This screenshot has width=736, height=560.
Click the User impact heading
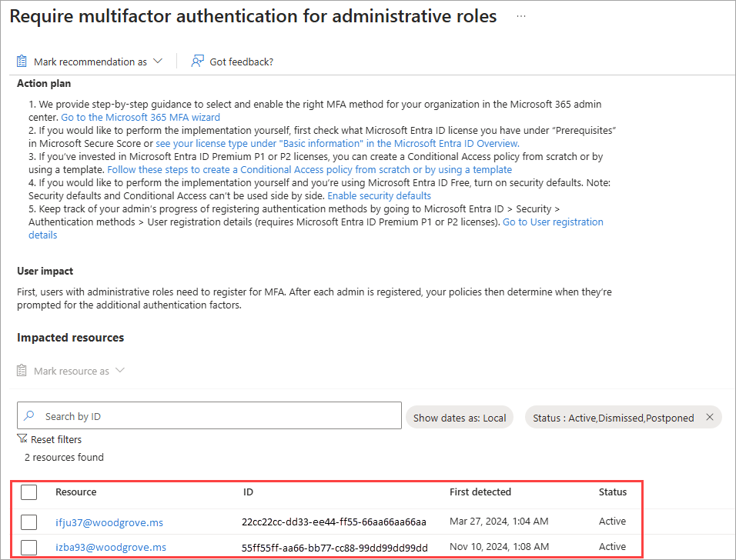pyautogui.click(x=45, y=271)
